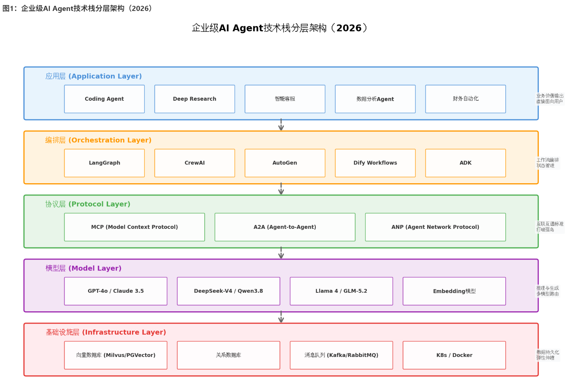Select the 消息队列 (Kafka/RabbitMQ) box
This screenshot has width=570, height=392.
[x=341, y=355]
